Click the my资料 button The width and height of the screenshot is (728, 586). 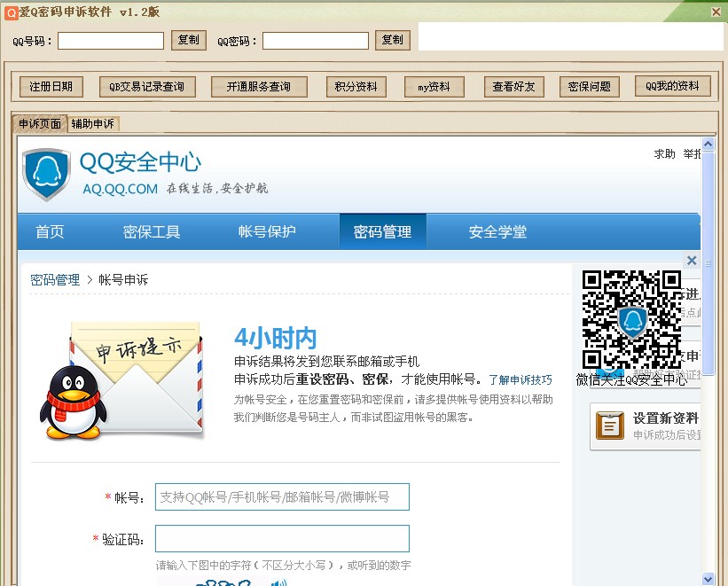pos(434,87)
